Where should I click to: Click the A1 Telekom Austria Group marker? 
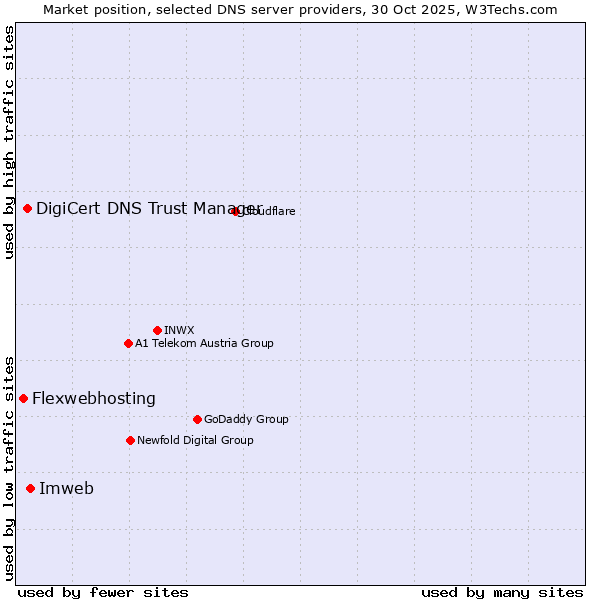point(128,343)
